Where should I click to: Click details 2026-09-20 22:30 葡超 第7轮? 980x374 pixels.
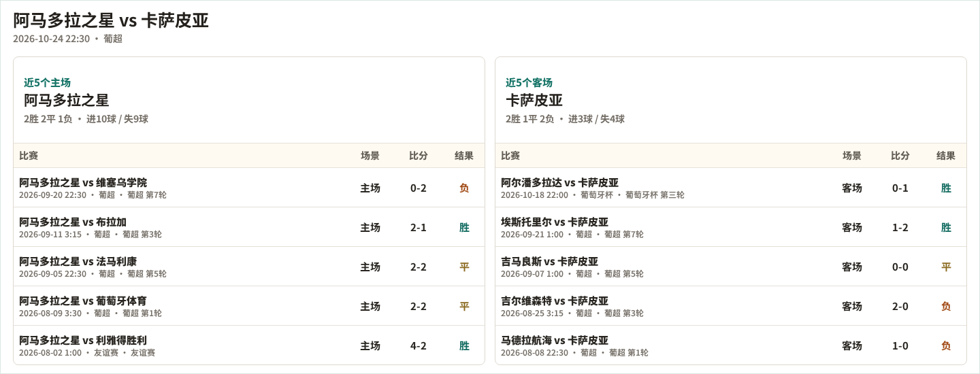click(x=93, y=195)
